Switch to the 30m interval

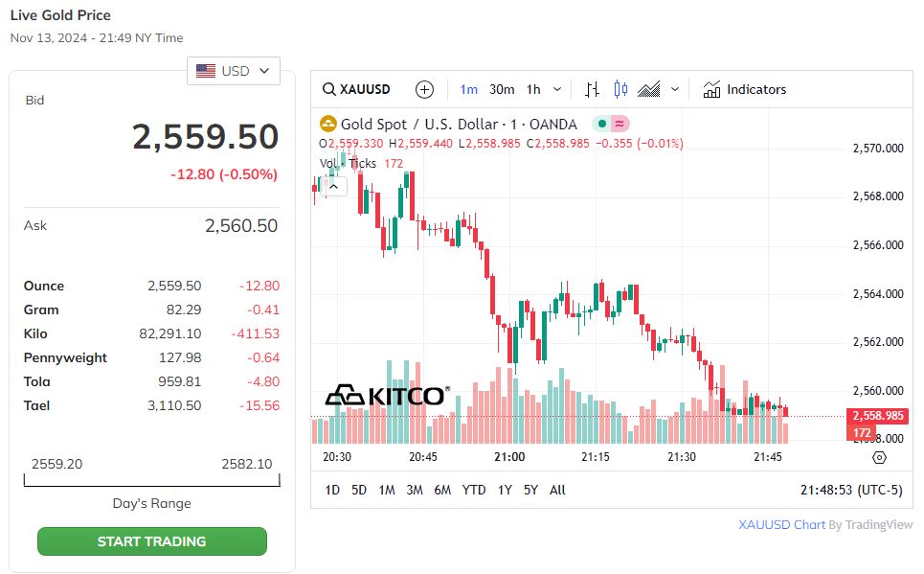tap(502, 89)
